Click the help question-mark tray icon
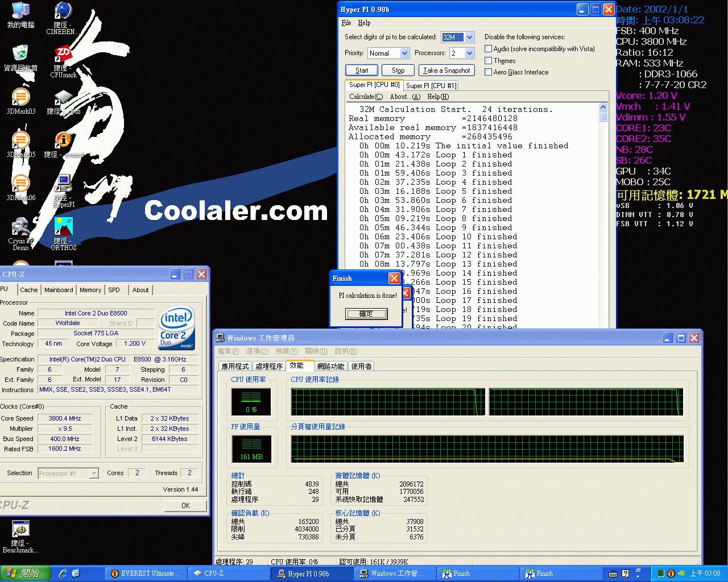 click(625, 573)
